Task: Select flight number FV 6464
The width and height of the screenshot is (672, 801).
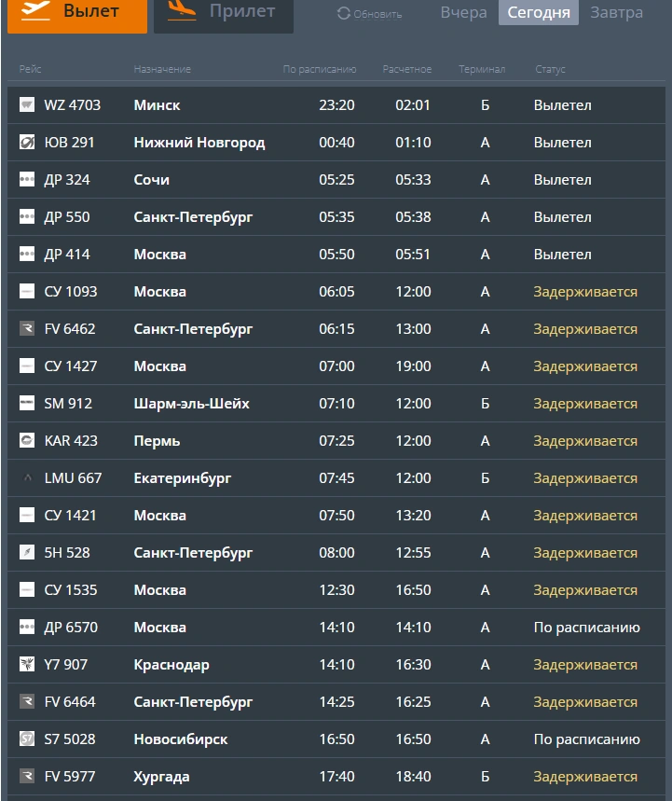Action: [x=70, y=701]
